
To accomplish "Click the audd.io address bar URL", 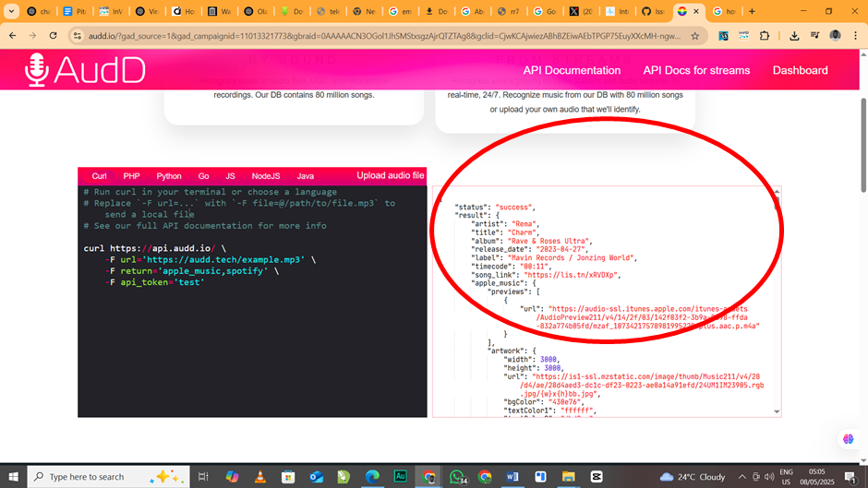I will tap(384, 36).
